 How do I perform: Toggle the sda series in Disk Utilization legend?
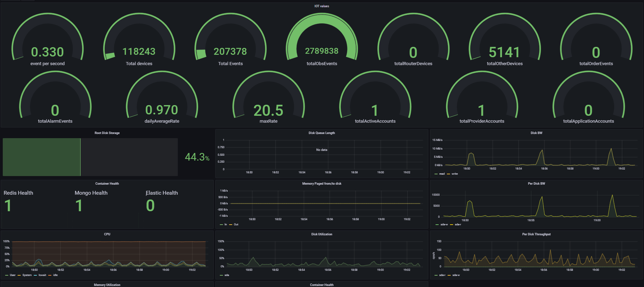(227, 275)
